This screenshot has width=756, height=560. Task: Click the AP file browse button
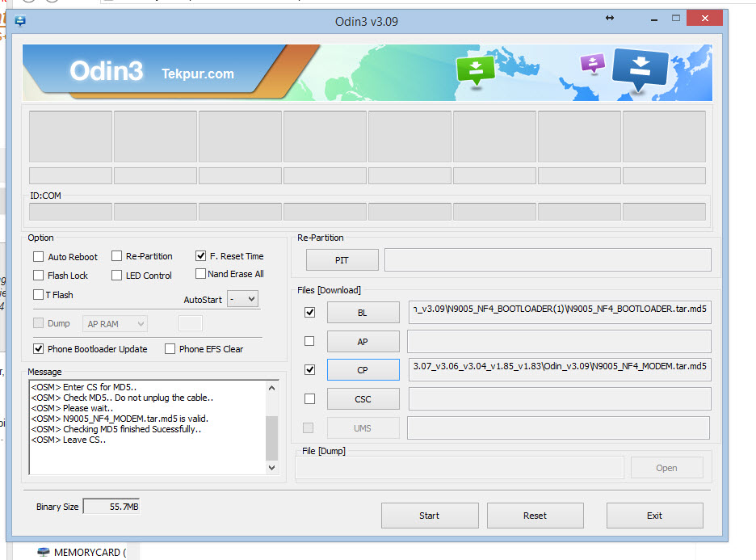(363, 342)
